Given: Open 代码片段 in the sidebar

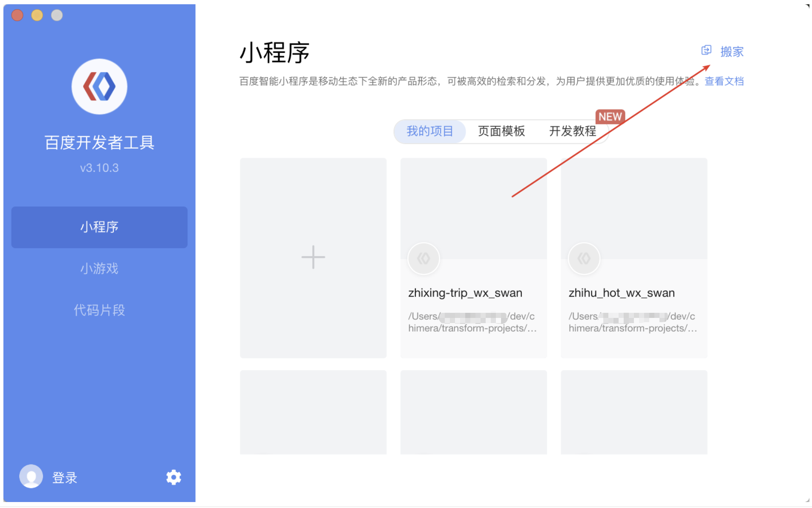Looking at the screenshot, I should click(x=99, y=310).
